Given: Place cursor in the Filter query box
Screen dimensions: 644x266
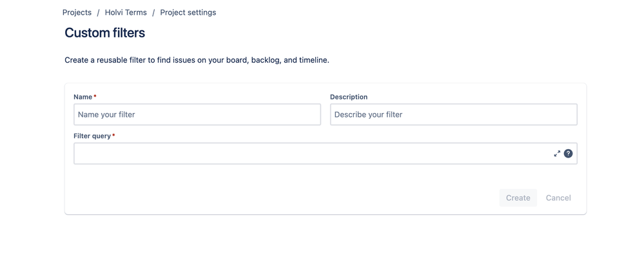Looking at the screenshot, I should tap(309, 154).
